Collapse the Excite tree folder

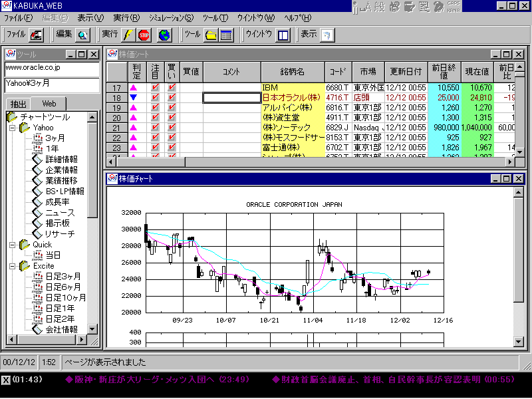pos(13,267)
